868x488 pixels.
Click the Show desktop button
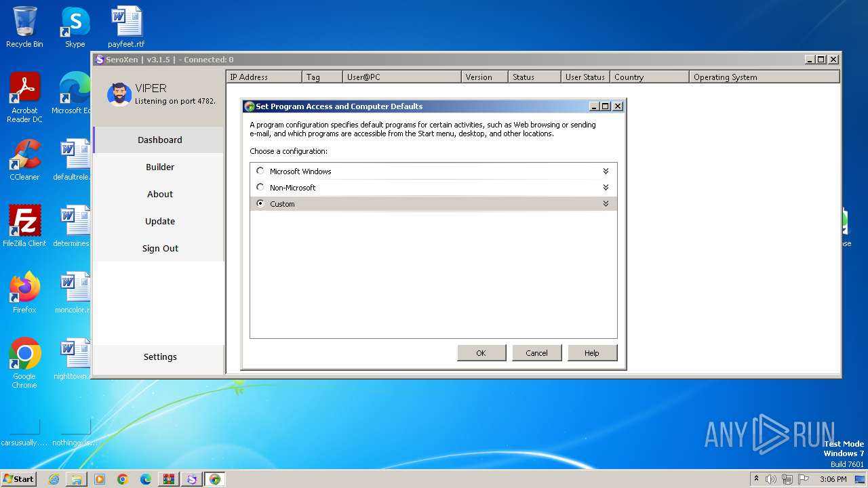coord(861,479)
